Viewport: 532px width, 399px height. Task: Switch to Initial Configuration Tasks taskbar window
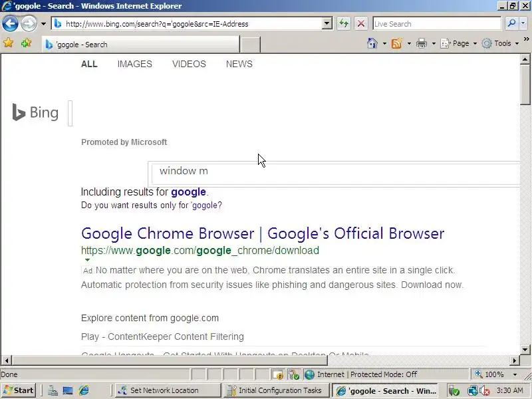click(x=276, y=390)
